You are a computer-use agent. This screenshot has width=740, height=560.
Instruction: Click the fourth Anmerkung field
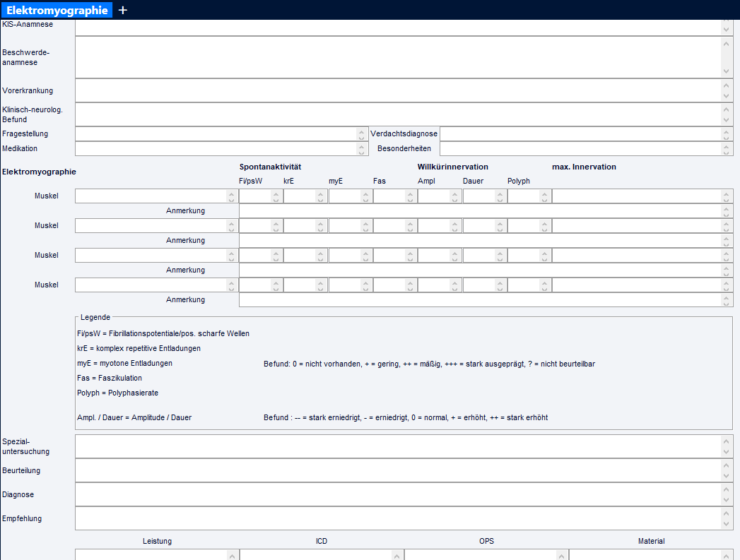(x=486, y=300)
